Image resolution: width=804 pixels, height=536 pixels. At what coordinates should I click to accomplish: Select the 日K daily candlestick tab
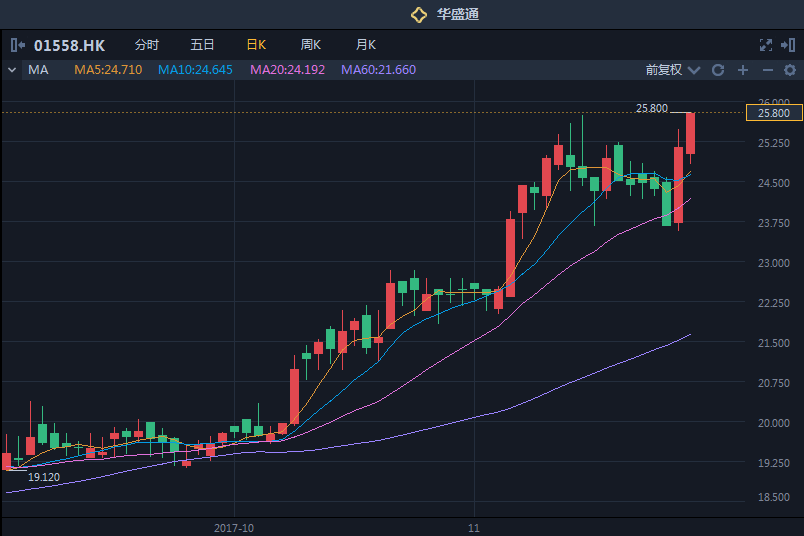pos(256,45)
